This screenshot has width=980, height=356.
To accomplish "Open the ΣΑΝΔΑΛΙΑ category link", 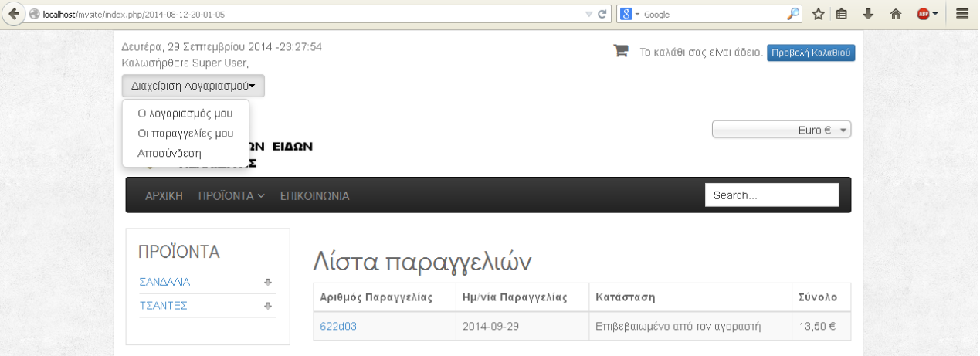I will click(x=164, y=282).
